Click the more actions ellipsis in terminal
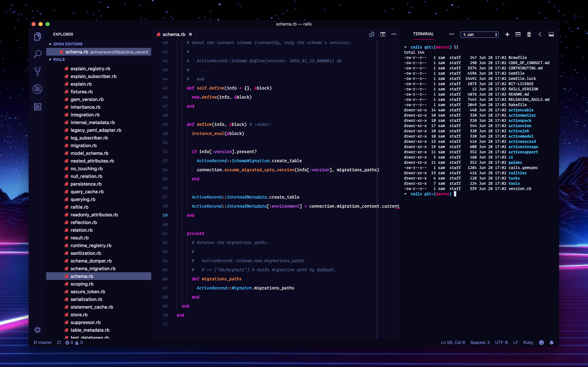 coord(451,34)
